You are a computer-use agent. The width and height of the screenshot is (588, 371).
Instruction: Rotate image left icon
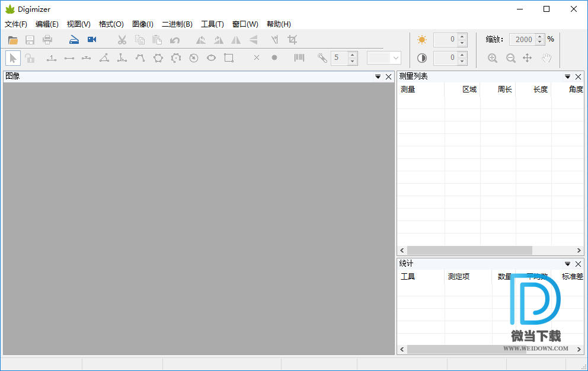coord(201,40)
